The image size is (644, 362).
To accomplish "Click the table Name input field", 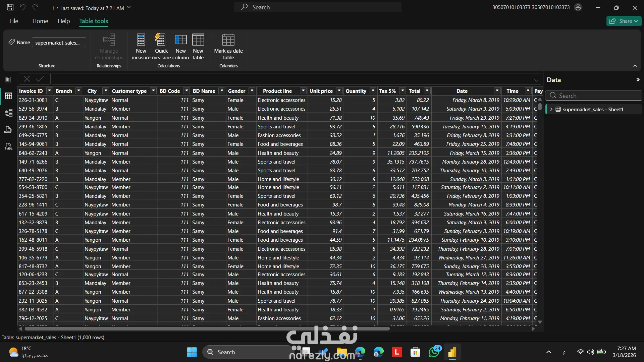I will coord(59,43).
